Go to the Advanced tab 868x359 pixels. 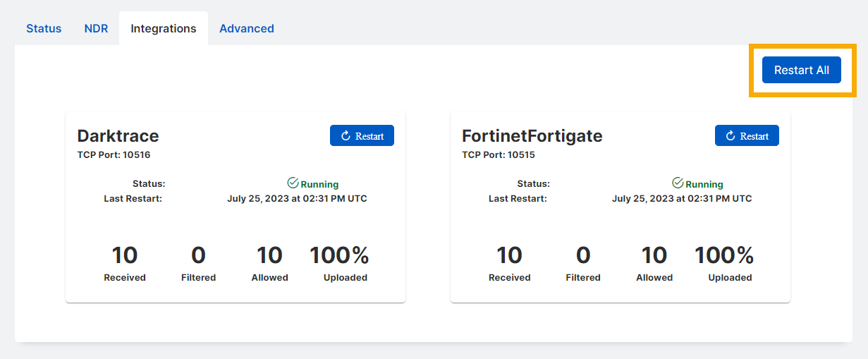coord(247,29)
